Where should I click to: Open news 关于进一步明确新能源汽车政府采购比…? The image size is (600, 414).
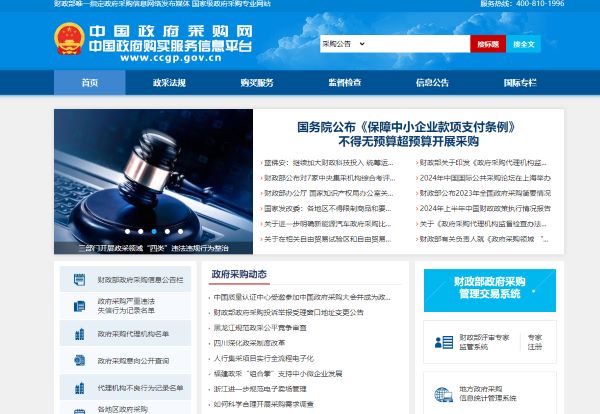click(328, 224)
